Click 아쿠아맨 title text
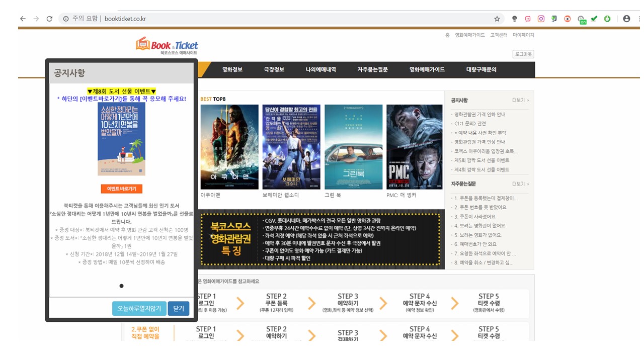 210,195
